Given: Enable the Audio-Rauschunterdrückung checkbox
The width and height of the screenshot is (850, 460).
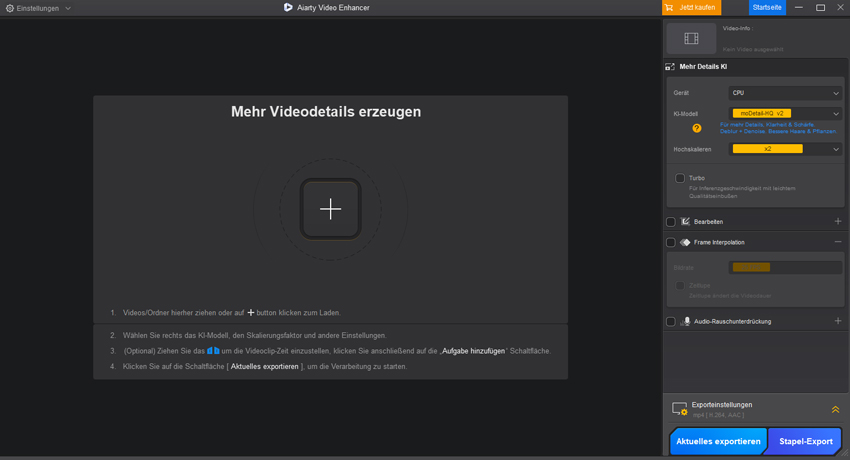Looking at the screenshot, I should click(671, 321).
